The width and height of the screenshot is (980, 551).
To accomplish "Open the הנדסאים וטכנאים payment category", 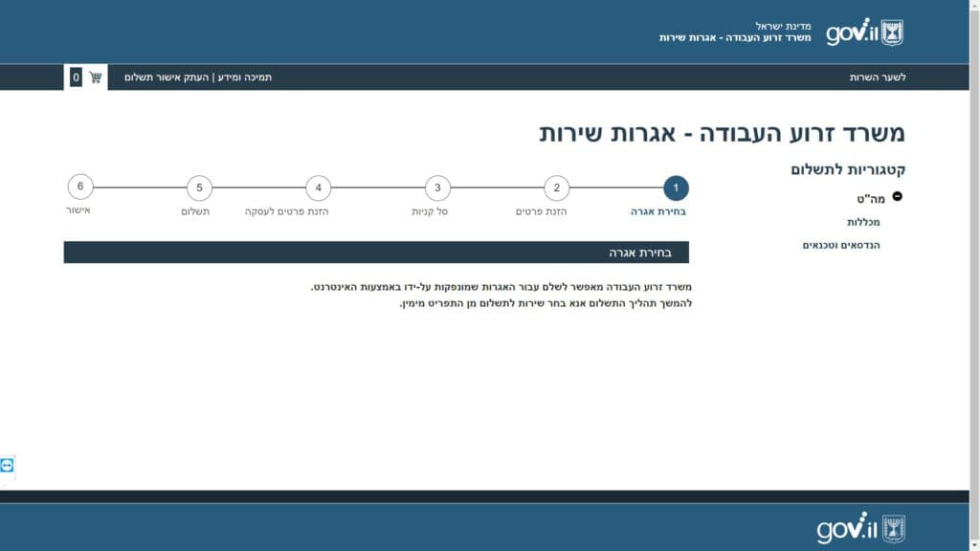I will pyautogui.click(x=841, y=245).
